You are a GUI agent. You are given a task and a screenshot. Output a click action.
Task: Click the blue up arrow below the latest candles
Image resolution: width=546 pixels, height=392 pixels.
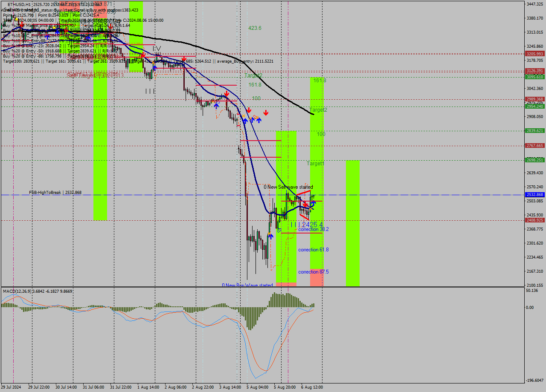coord(314,203)
